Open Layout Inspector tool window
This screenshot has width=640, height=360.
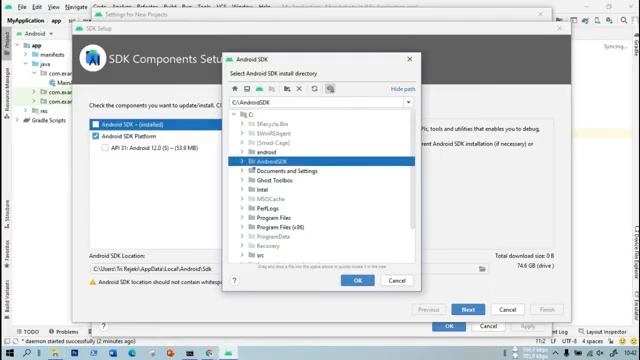tap(602, 331)
